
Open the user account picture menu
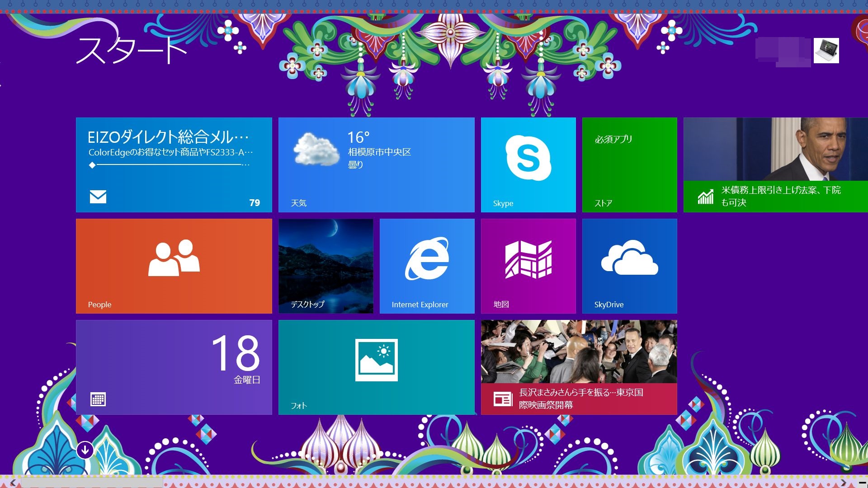point(826,51)
